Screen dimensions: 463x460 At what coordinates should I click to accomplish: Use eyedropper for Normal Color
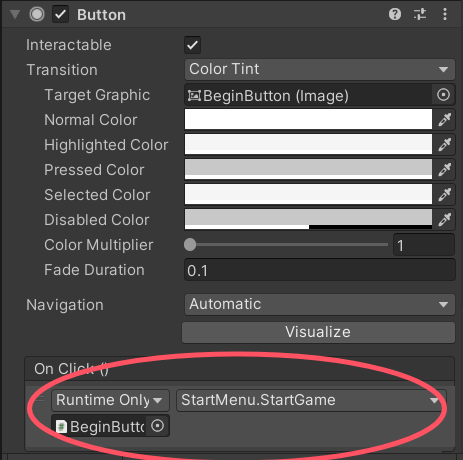[x=445, y=119]
